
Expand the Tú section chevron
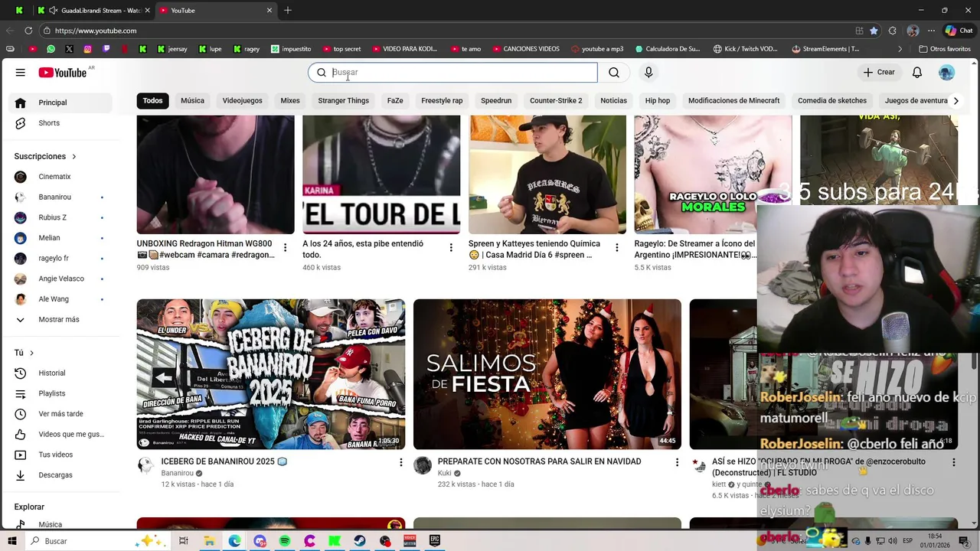pyautogui.click(x=31, y=353)
